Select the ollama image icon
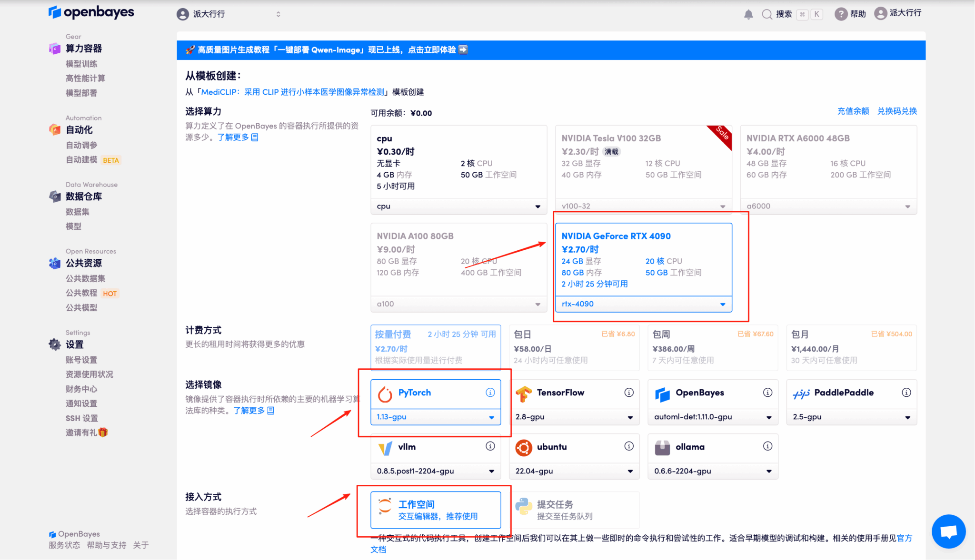The image size is (975, 560). [662, 447]
